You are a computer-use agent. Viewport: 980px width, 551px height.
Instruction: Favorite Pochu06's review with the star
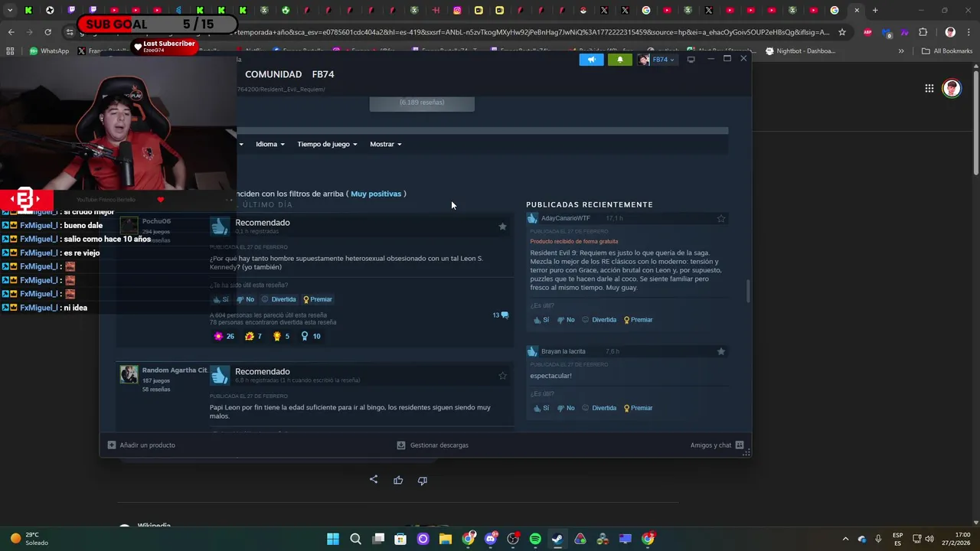pos(502,227)
